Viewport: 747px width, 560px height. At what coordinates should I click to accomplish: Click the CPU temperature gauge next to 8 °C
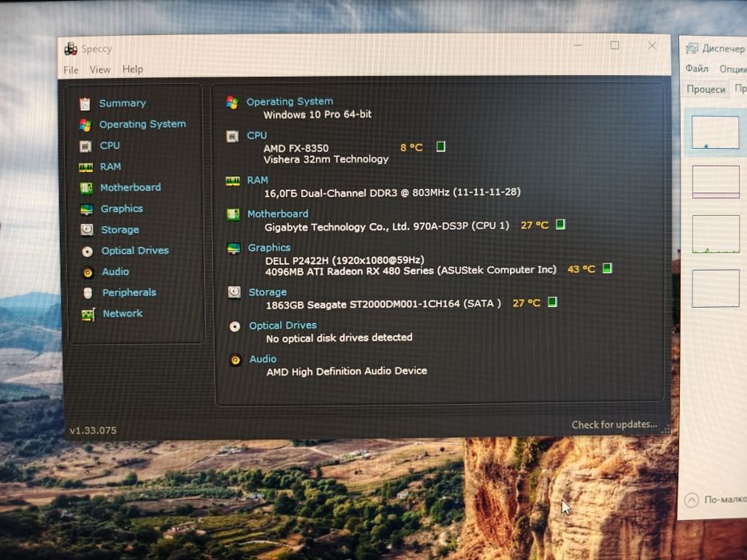point(440,146)
